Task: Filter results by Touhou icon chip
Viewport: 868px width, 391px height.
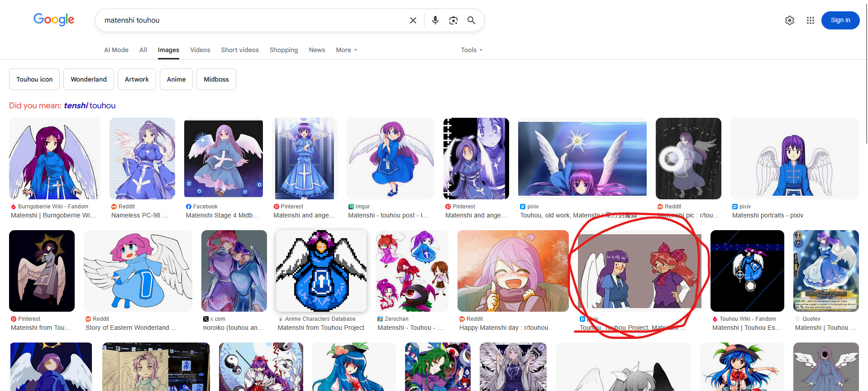Action: [34, 79]
